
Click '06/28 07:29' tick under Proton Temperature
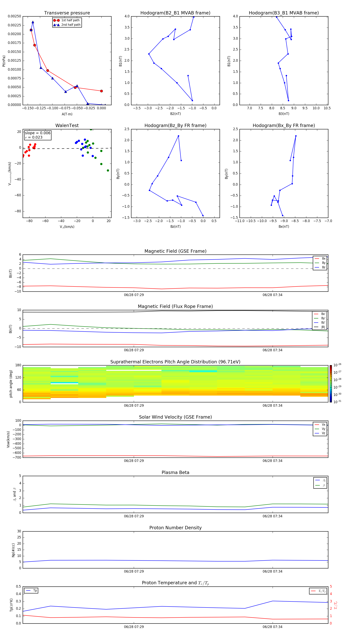(134, 627)
